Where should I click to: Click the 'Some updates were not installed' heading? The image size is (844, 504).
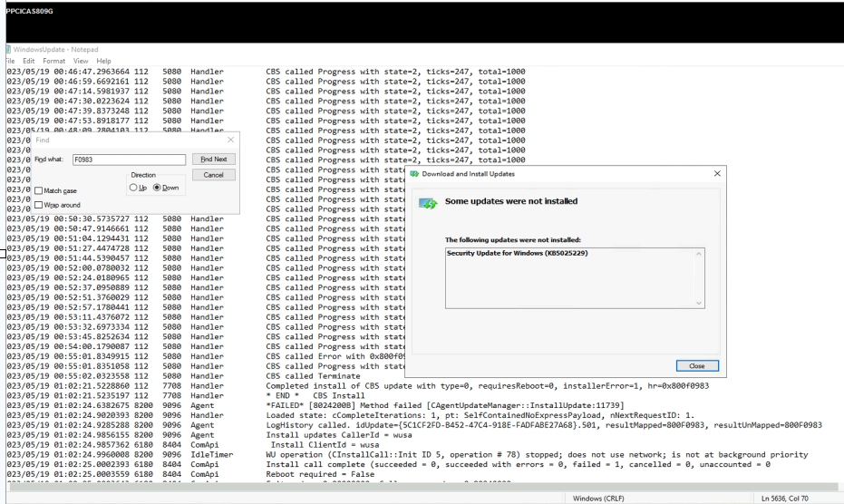click(x=511, y=201)
